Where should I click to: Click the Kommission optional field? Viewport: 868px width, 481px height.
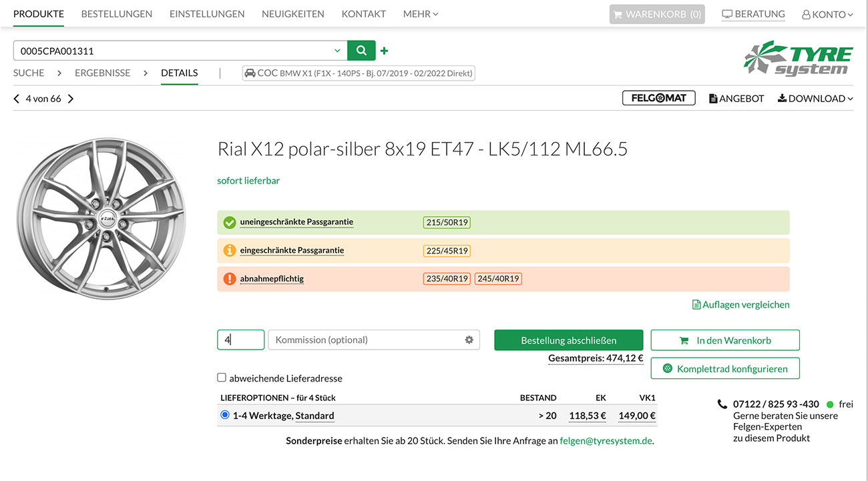tap(374, 340)
